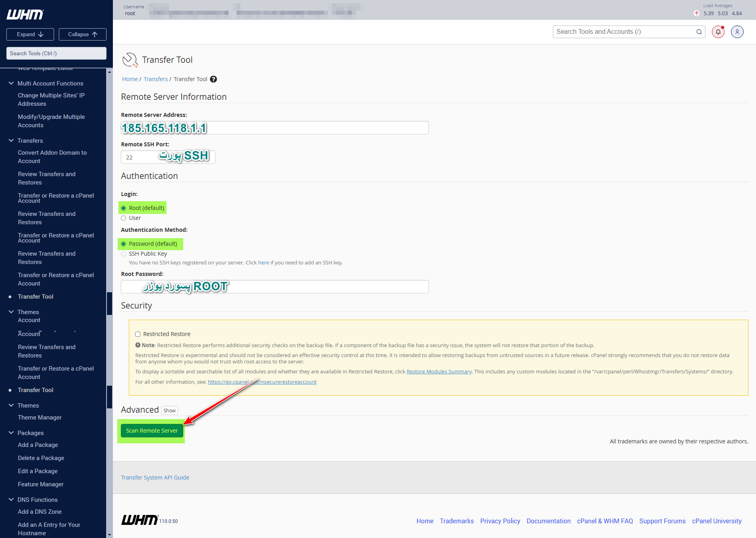Select the User login radio option
The width and height of the screenshot is (756, 538).
124,218
